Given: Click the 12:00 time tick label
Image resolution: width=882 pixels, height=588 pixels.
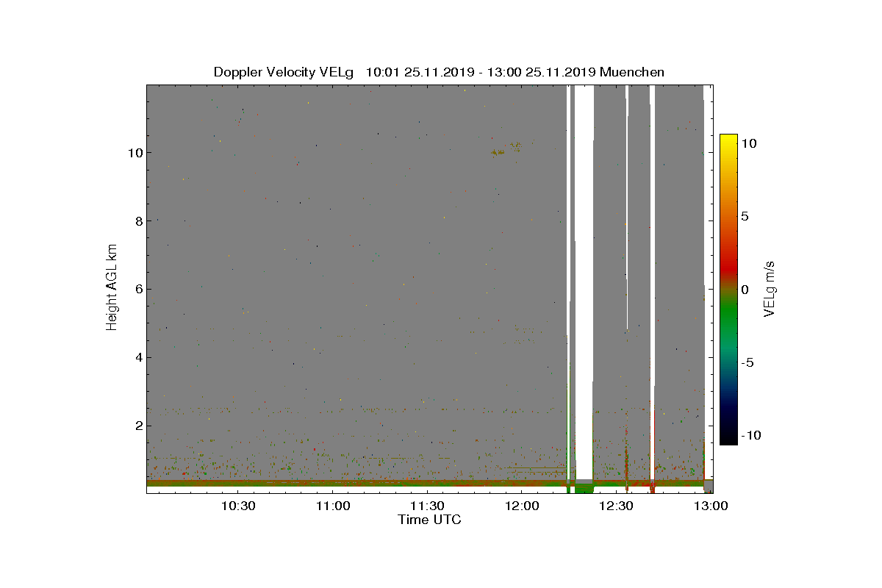Looking at the screenshot, I should point(522,506).
